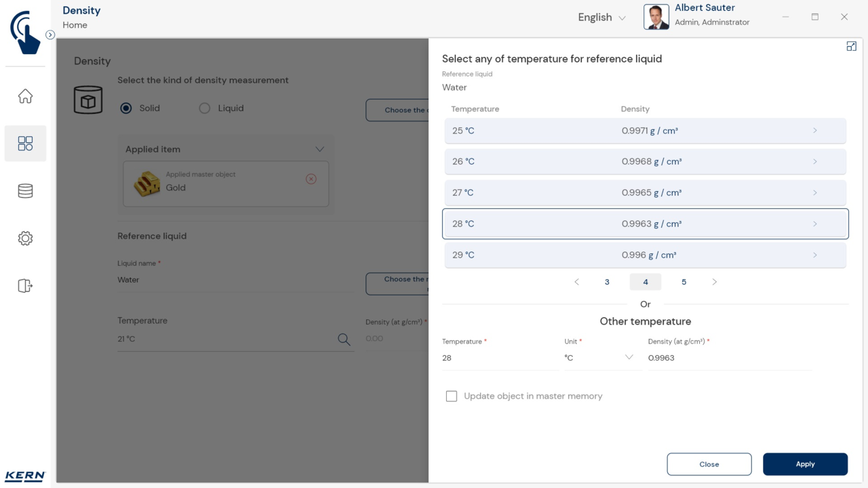Select the Solid radio button
Viewport: 868px width, 488px height.
click(x=126, y=108)
